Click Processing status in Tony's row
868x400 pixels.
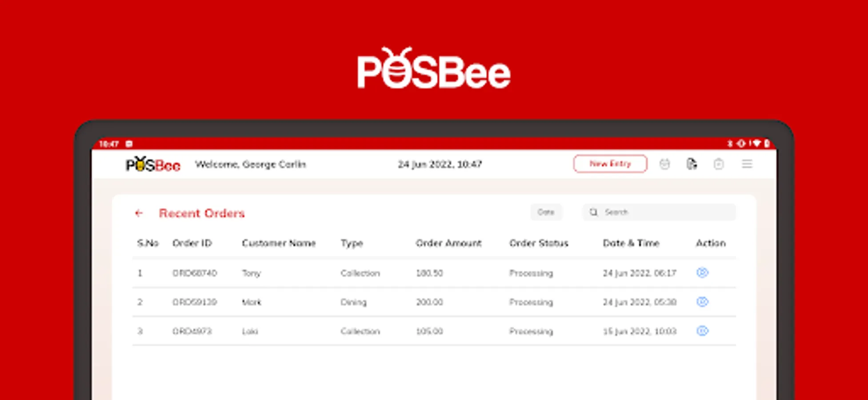pyautogui.click(x=531, y=273)
